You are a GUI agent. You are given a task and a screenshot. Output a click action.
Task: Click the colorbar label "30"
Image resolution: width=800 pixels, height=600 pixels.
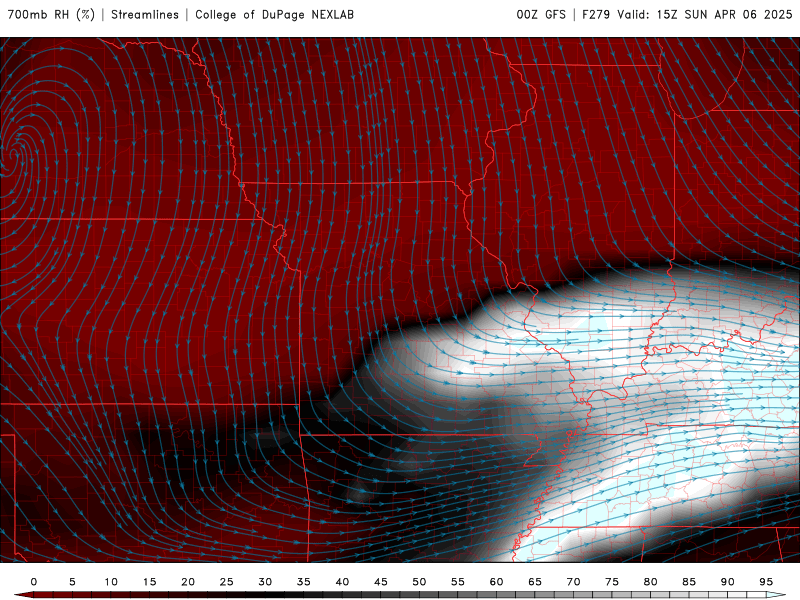(265, 582)
